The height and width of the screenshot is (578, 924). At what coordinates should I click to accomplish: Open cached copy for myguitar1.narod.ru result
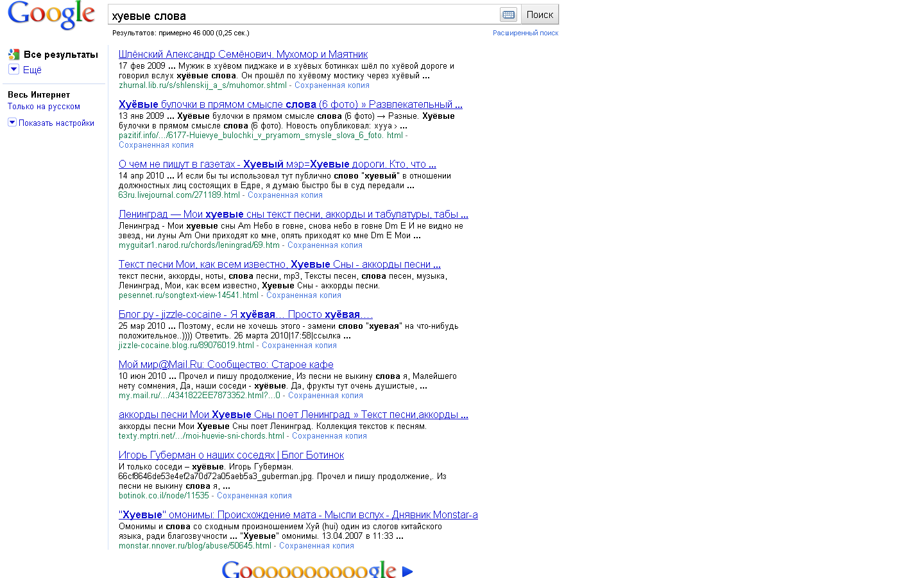tap(325, 245)
